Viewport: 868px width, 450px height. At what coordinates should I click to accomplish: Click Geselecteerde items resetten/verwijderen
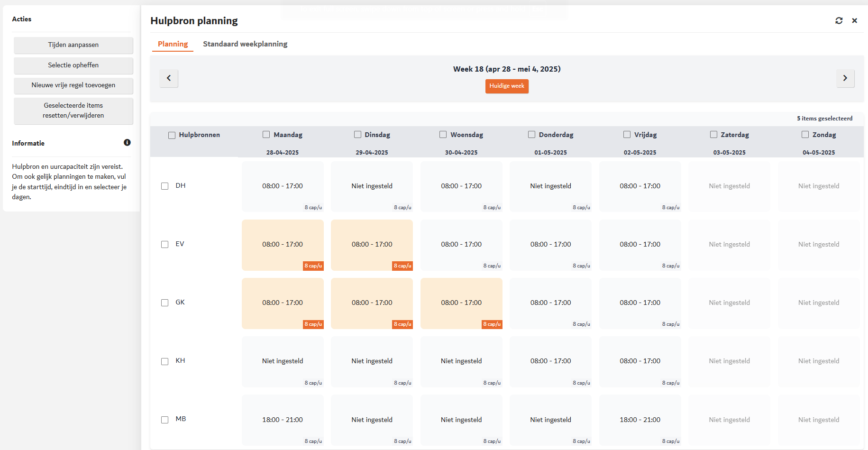(73, 110)
